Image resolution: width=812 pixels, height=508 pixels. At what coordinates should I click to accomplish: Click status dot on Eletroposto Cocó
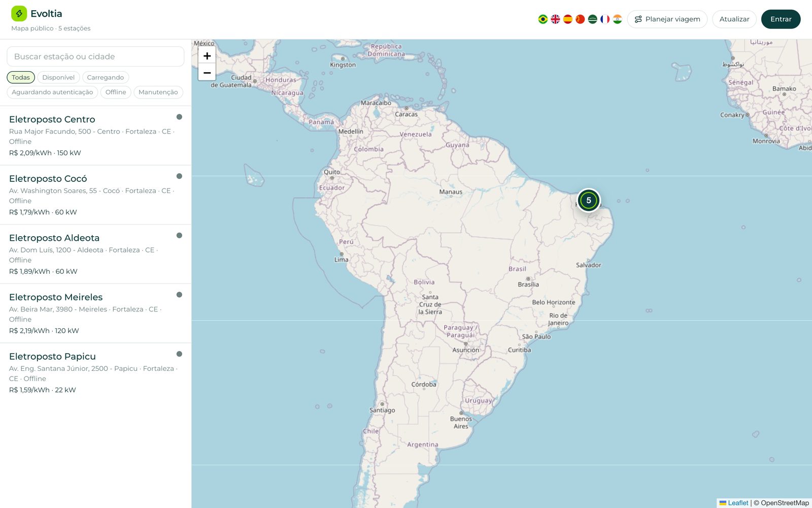179,176
